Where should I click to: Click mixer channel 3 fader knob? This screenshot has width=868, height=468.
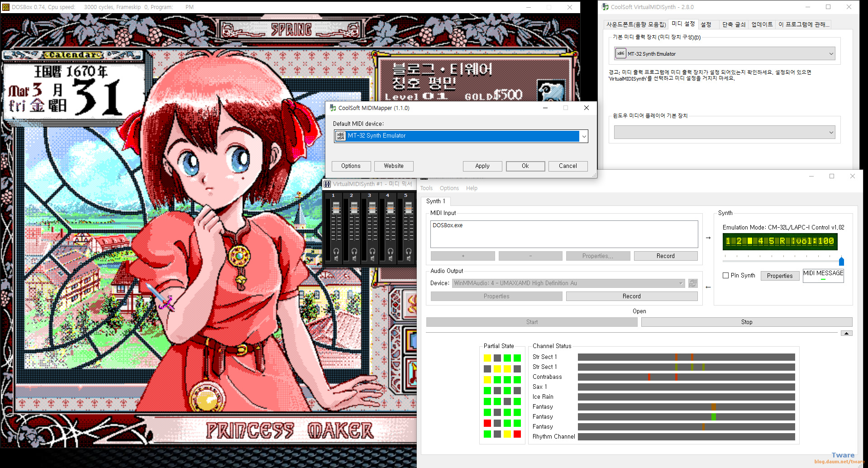click(x=372, y=208)
